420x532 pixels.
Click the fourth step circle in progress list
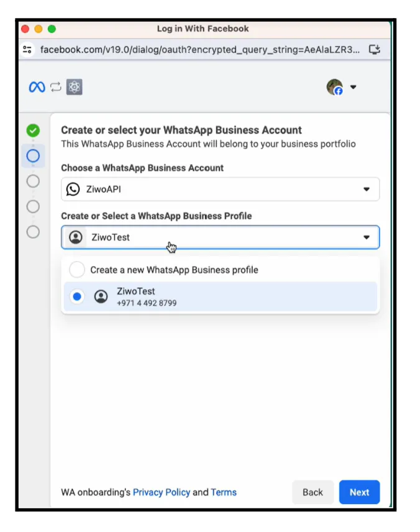(33, 206)
